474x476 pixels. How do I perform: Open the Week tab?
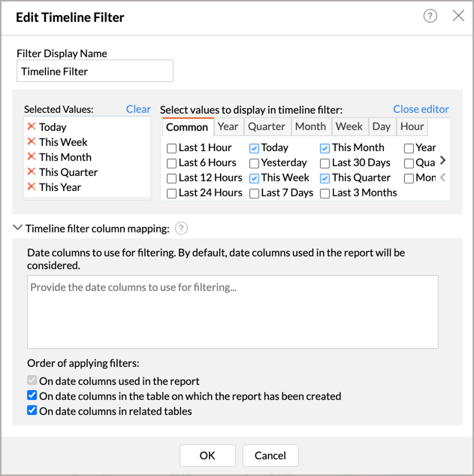(349, 127)
